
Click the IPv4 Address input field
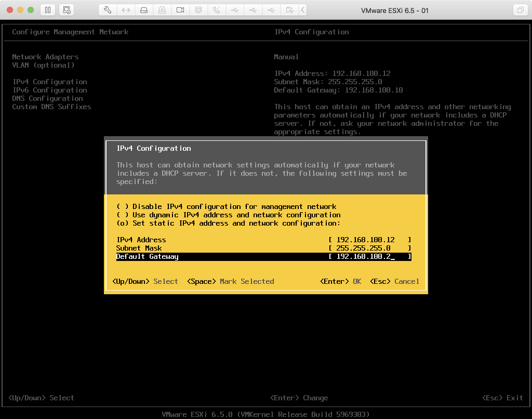tap(369, 240)
